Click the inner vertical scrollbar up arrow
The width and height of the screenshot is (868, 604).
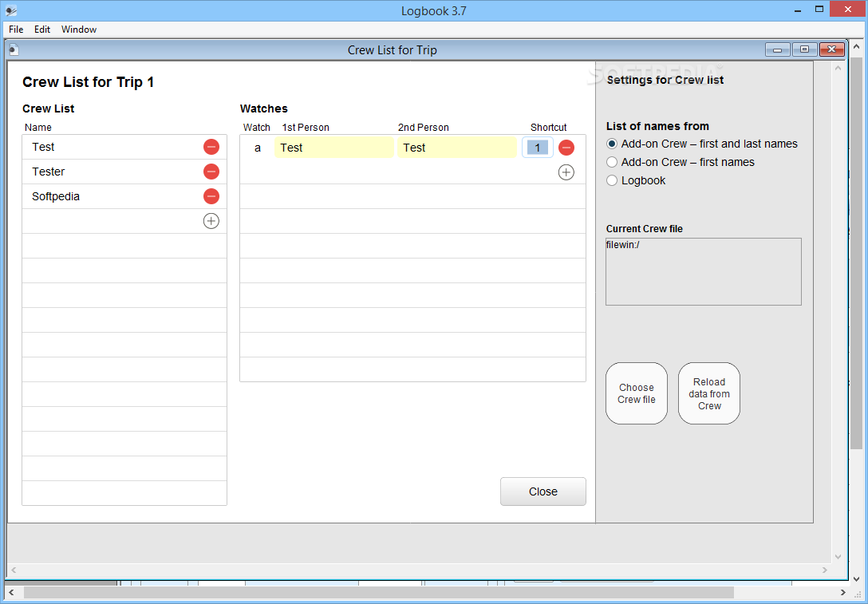pyautogui.click(x=838, y=68)
